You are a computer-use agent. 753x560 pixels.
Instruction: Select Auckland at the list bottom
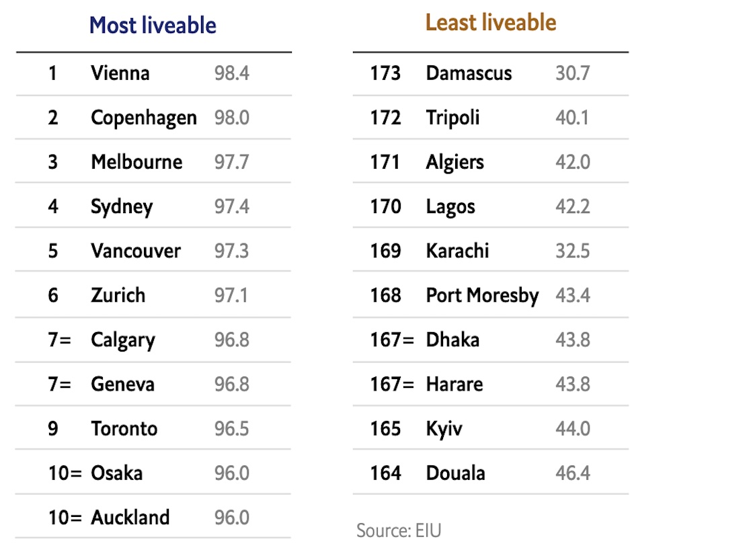[x=130, y=518]
